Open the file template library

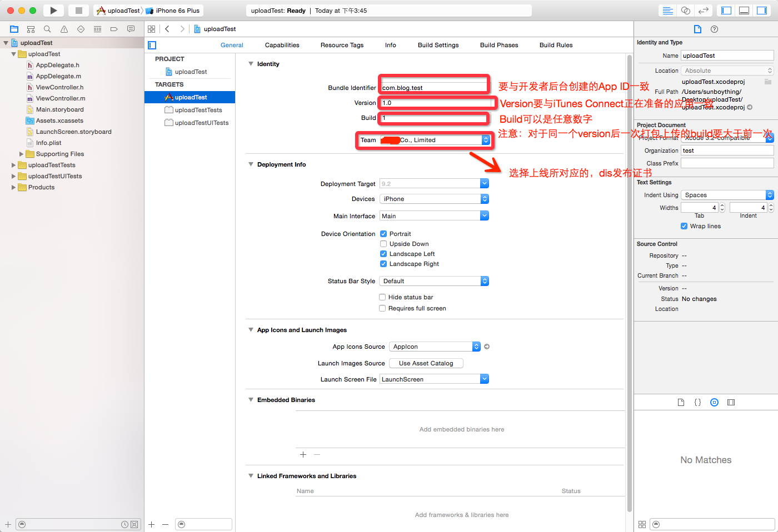click(681, 402)
